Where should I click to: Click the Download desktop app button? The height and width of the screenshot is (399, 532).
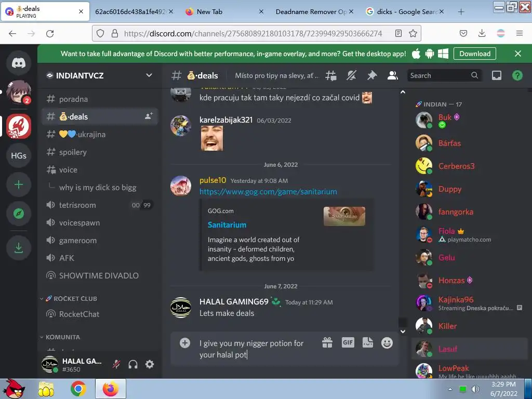point(475,54)
